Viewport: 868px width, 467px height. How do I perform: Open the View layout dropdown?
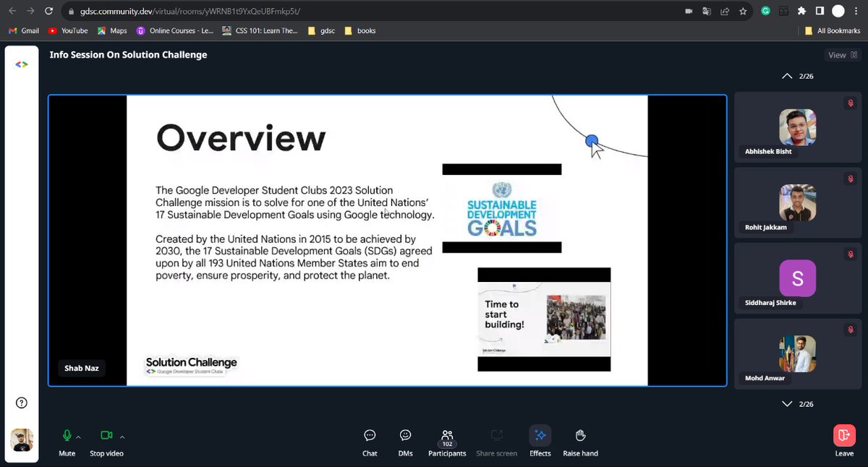843,55
